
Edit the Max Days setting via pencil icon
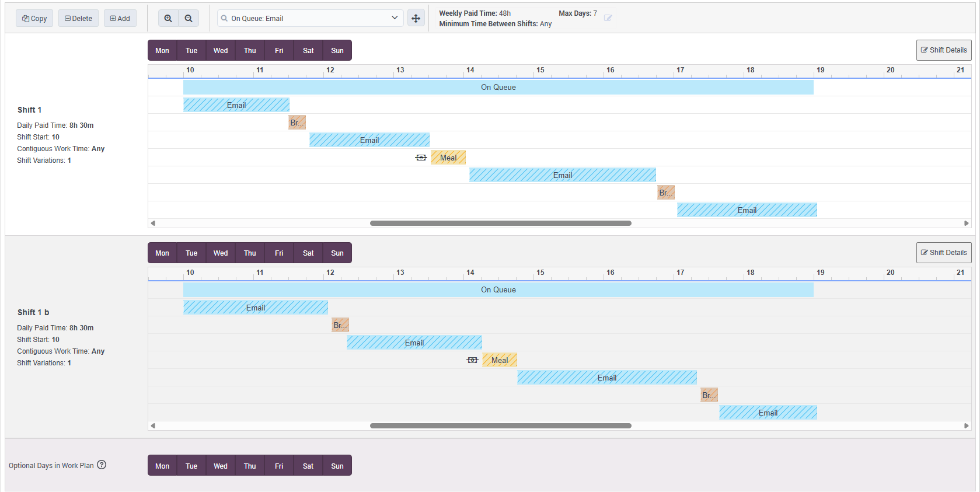(608, 18)
